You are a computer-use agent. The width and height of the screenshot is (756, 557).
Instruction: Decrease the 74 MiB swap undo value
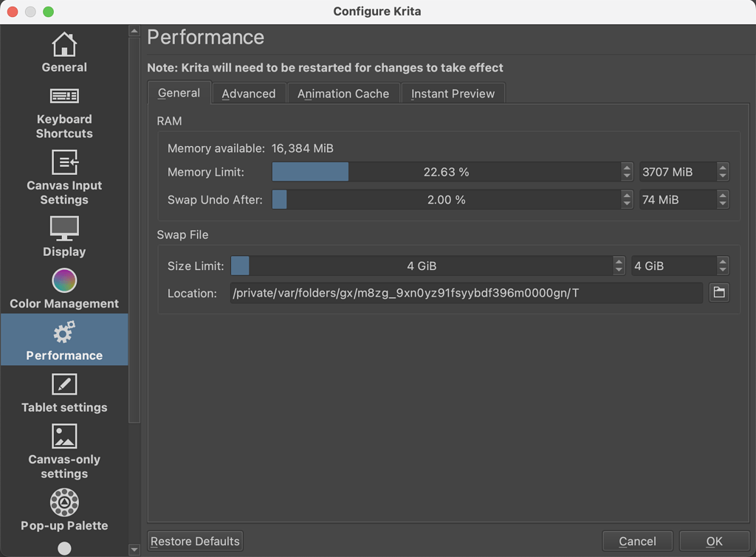click(x=722, y=204)
